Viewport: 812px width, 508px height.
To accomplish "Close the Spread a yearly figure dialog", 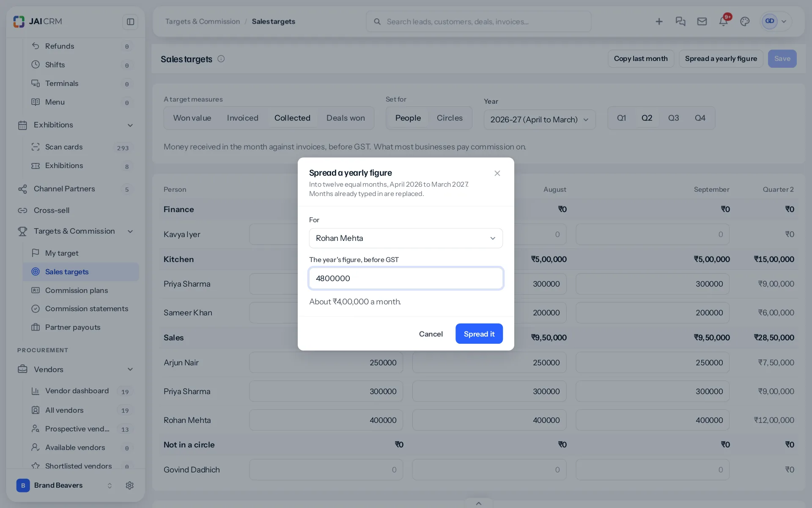I will coord(497,173).
